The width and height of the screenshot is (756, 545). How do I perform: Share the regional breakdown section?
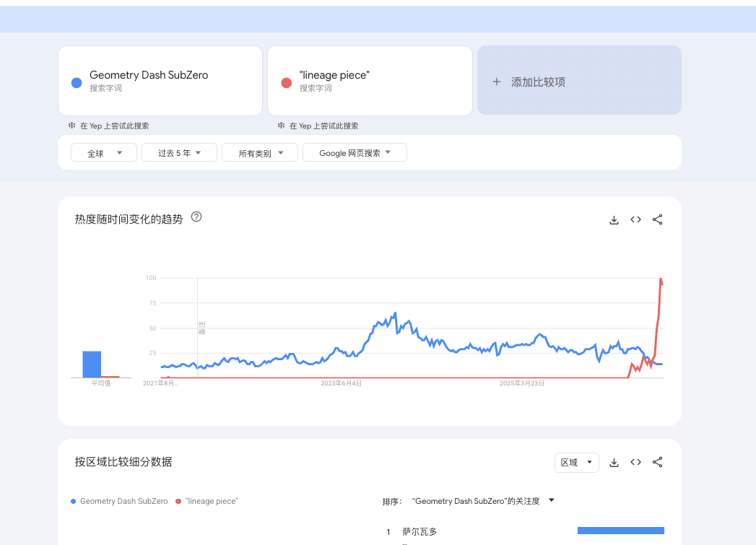657,462
